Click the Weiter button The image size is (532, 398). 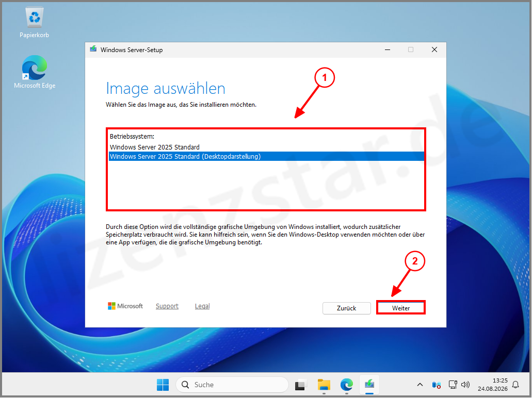point(401,308)
